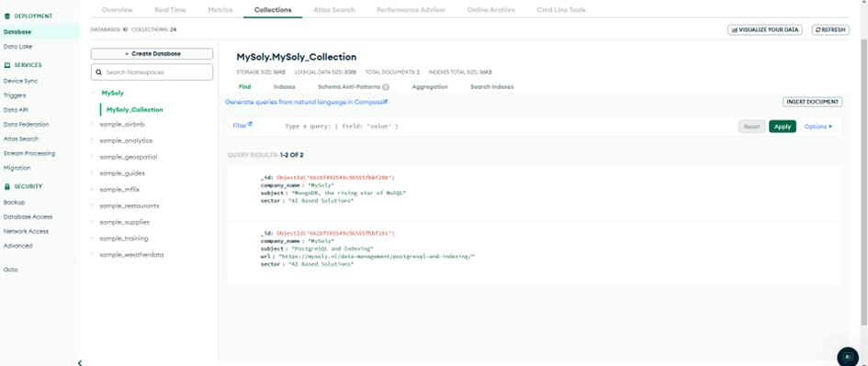Viewport: 868px width, 366px height.
Task: Open the Atlas Search tab
Action: [x=333, y=10]
